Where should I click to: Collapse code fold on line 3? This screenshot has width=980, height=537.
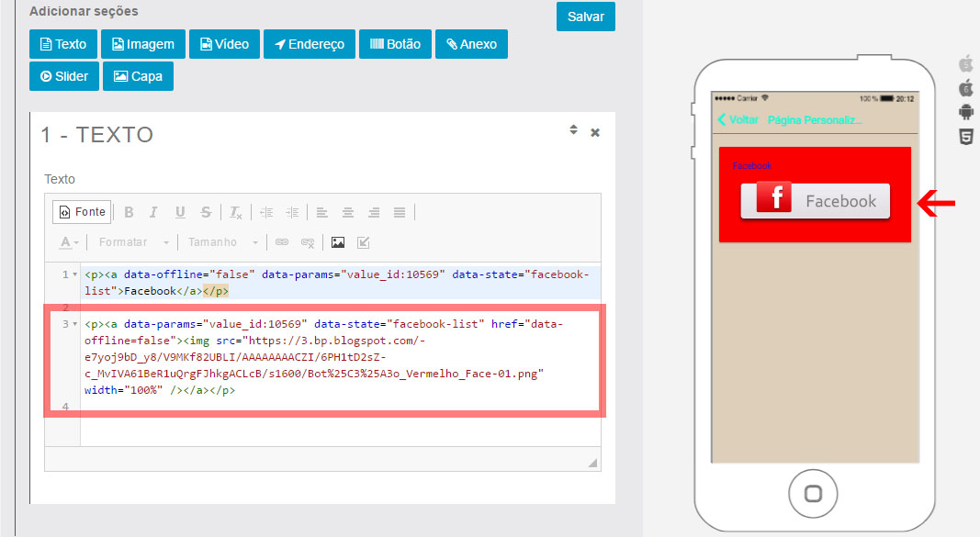pos(75,324)
